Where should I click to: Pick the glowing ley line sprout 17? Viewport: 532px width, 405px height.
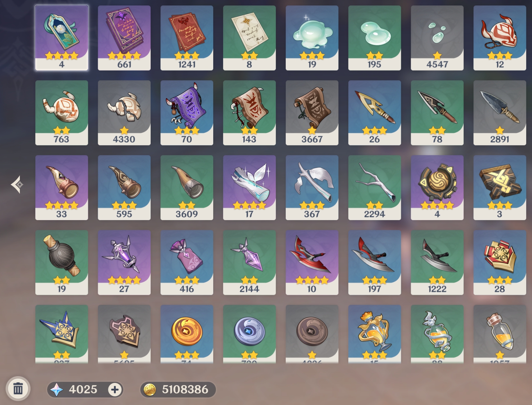[249, 188]
